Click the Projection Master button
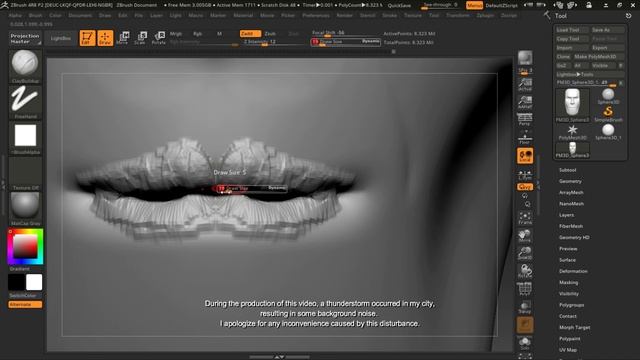 25,38
